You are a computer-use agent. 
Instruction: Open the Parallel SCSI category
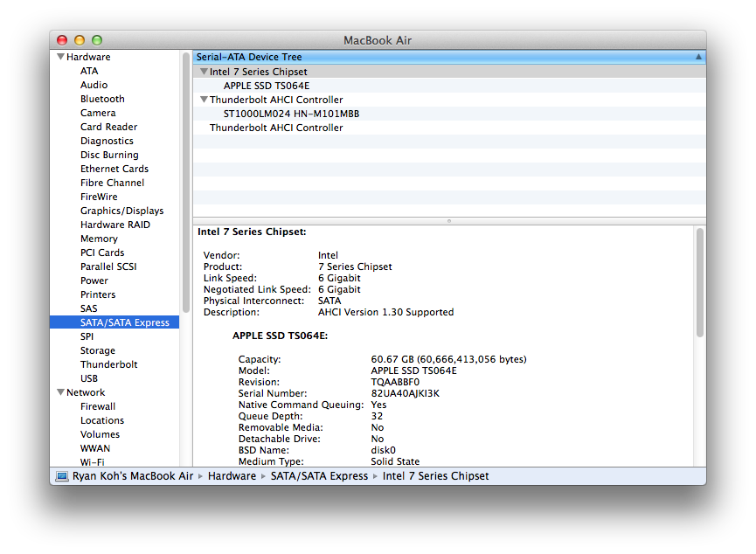[108, 267]
